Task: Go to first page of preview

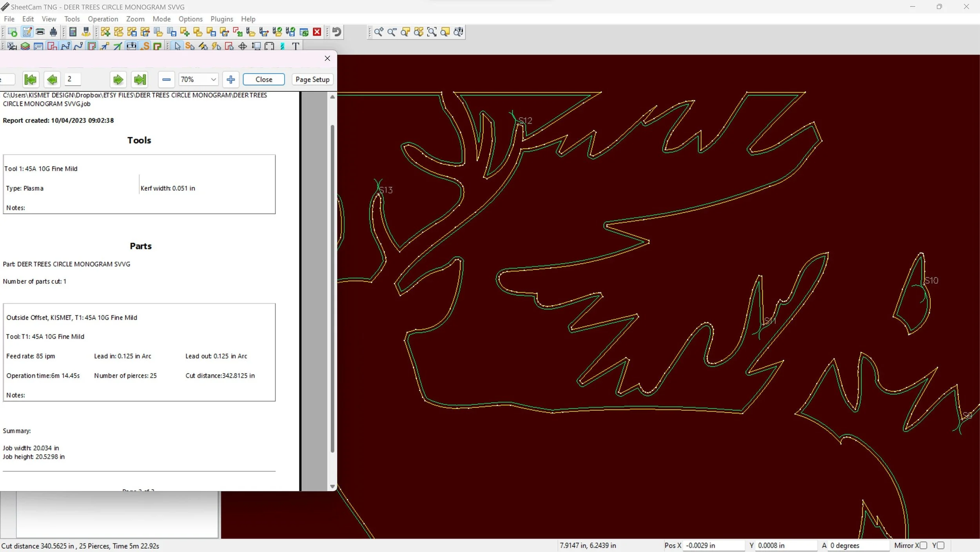Action: 31,79
